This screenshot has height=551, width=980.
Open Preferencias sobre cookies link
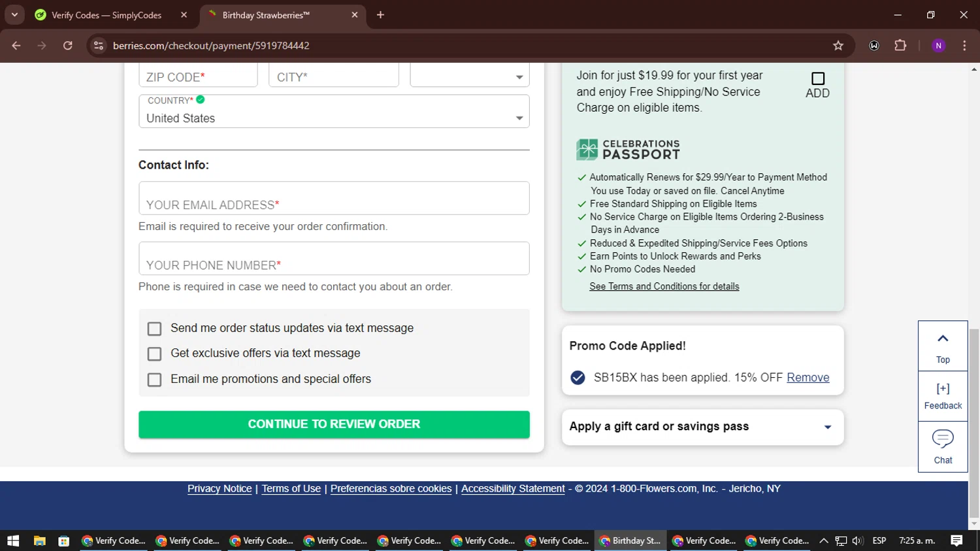[x=391, y=488]
